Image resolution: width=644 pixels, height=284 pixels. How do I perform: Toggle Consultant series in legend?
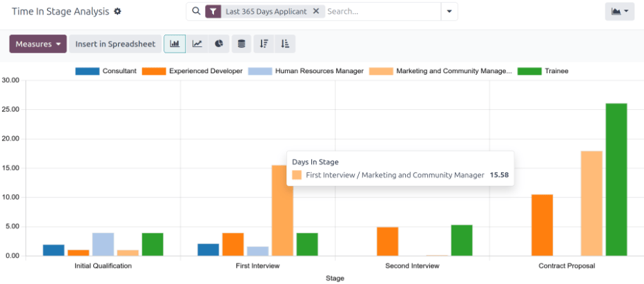click(119, 70)
